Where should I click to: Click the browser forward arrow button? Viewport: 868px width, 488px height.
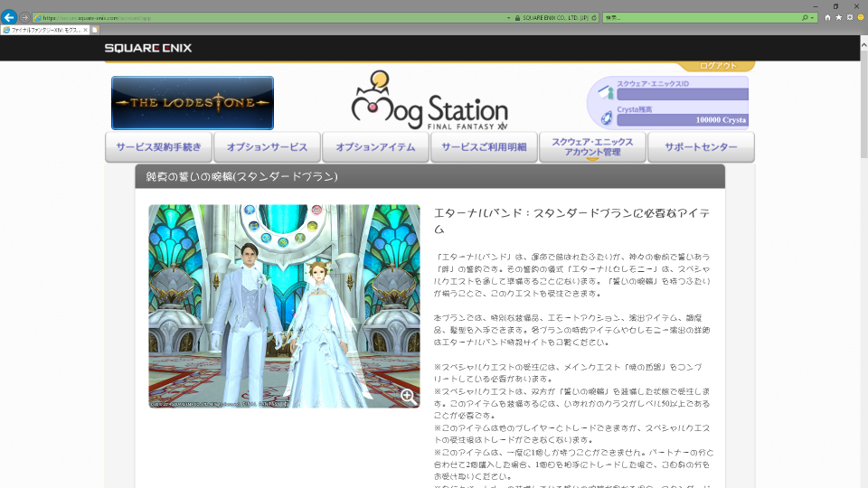[25, 18]
